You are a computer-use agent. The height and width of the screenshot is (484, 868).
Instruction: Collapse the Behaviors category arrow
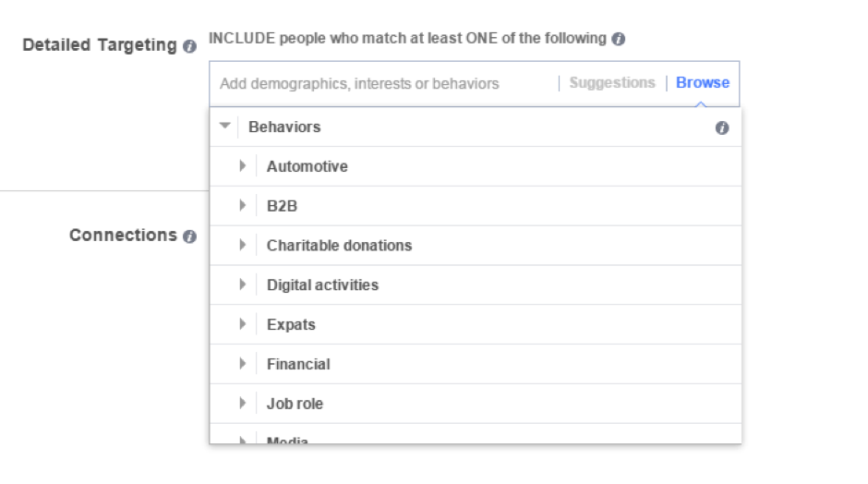point(224,127)
